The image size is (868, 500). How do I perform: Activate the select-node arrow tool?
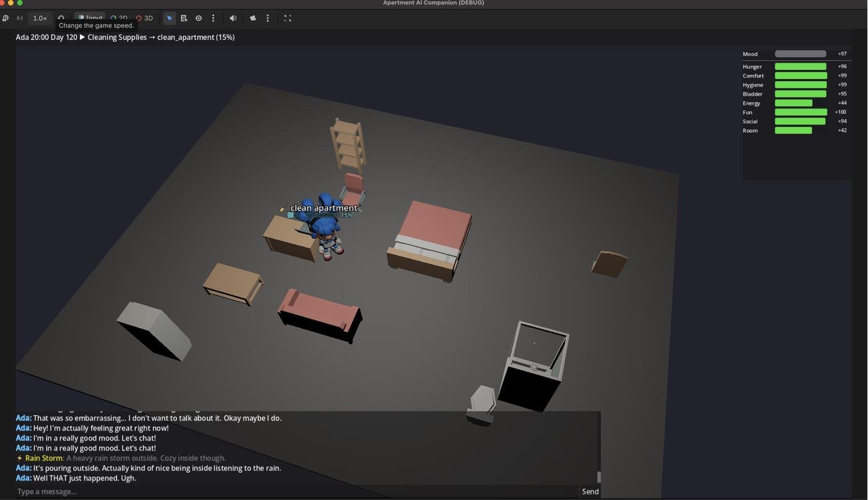(169, 19)
